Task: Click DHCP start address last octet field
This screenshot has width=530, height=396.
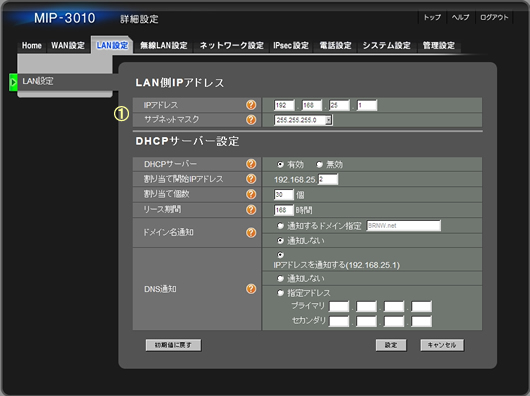Action: (x=328, y=179)
